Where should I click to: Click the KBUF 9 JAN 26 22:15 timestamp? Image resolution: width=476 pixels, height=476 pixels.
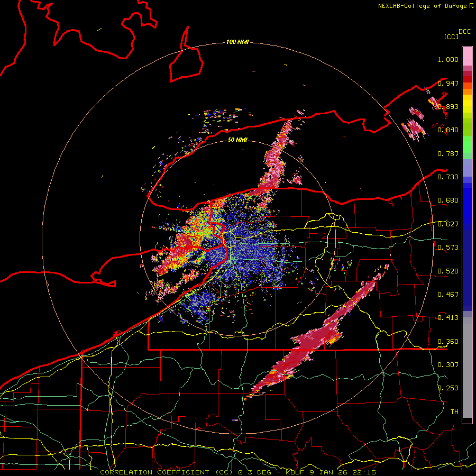(x=331, y=472)
